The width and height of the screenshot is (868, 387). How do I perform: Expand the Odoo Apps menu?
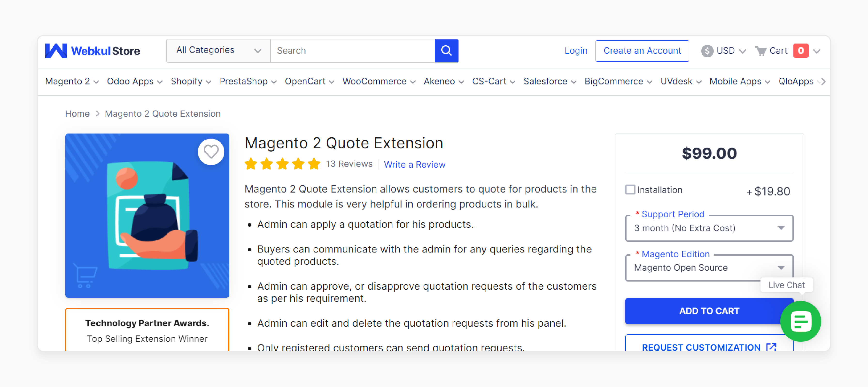tap(135, 82)
